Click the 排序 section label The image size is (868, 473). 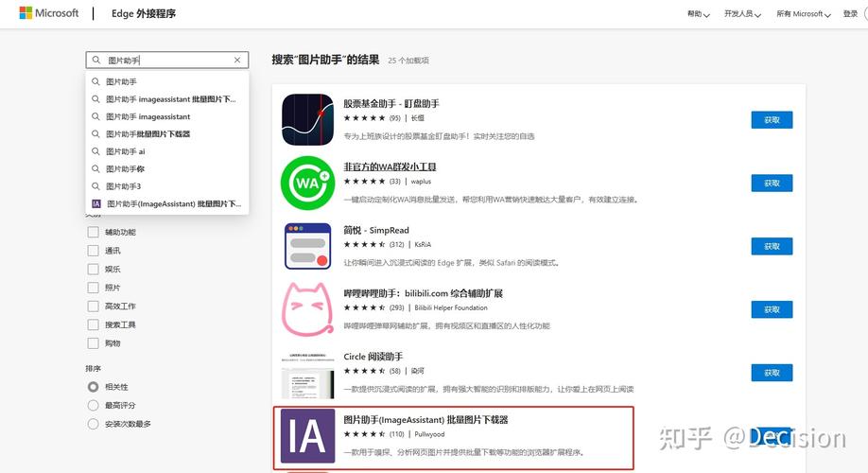[x=93, y=368]
